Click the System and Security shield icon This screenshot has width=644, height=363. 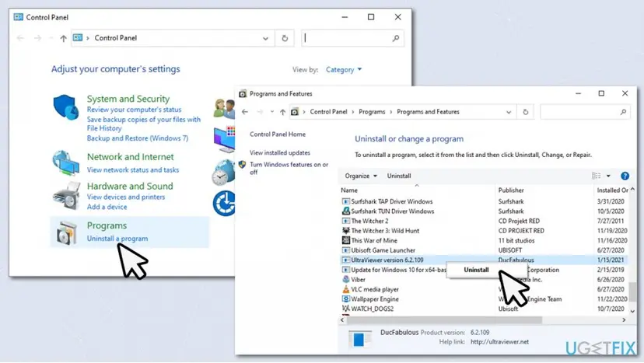pos(65,106)
